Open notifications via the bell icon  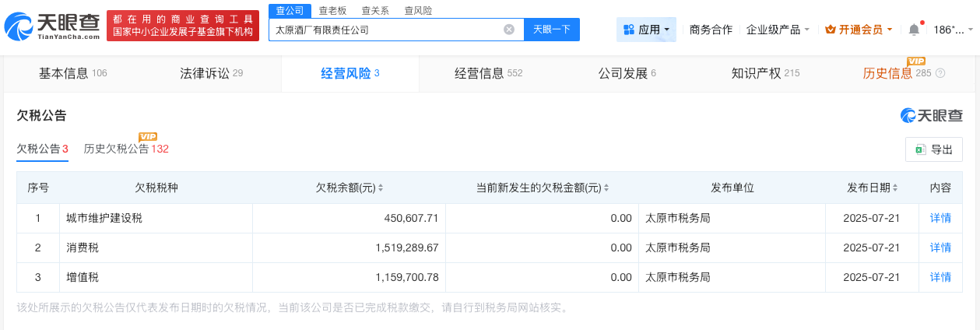coord(914,30)
